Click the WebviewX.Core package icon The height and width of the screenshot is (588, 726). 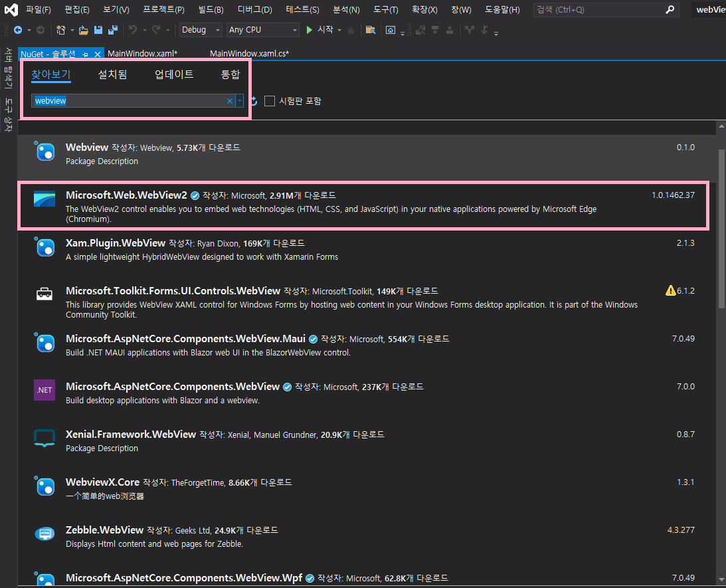click(x=45, y=485)
